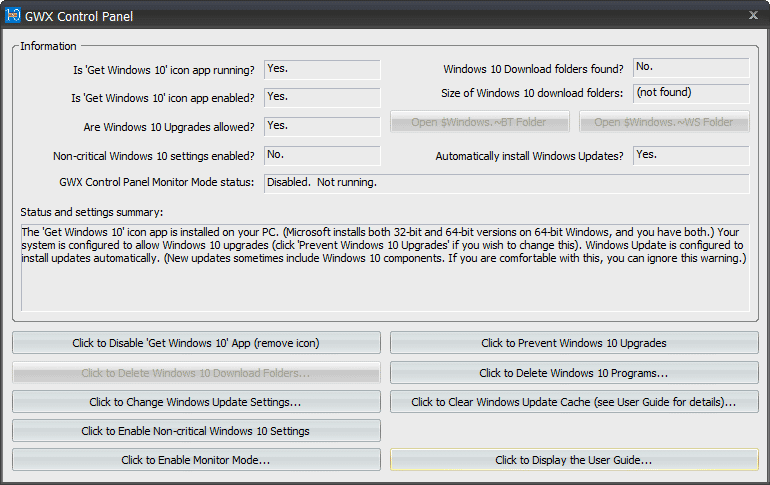Click the 'icon app running' status field
The height and width of the screenshot is (485, 770).
(322, 69)
